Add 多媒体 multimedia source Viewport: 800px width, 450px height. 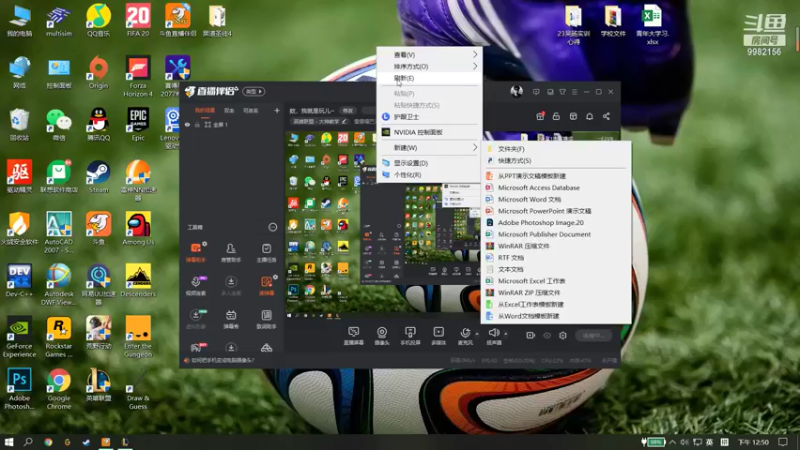point(438,336)
